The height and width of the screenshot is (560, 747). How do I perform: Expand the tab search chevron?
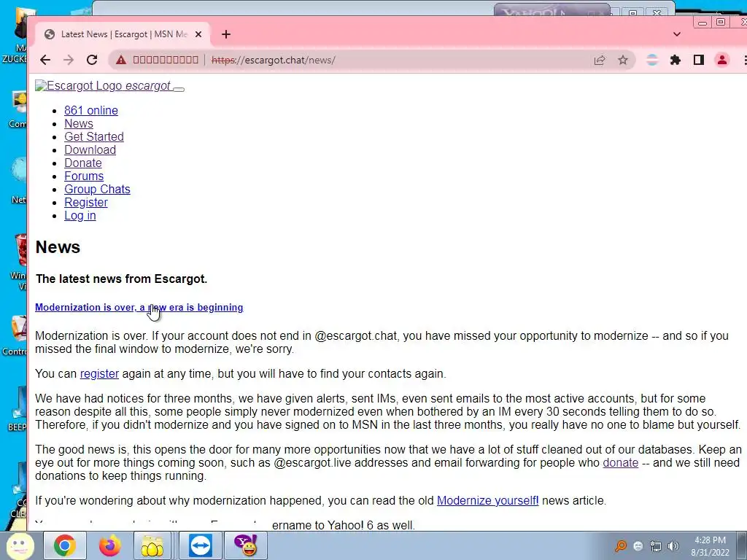pyautogui.click(x=676, y=34)
